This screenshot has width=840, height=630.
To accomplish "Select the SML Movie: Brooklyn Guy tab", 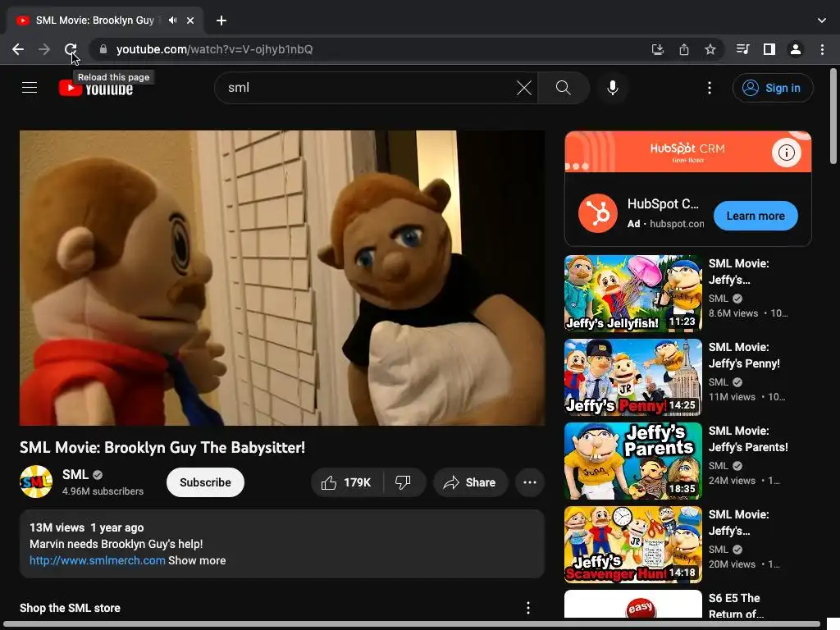I will (95, 21).
